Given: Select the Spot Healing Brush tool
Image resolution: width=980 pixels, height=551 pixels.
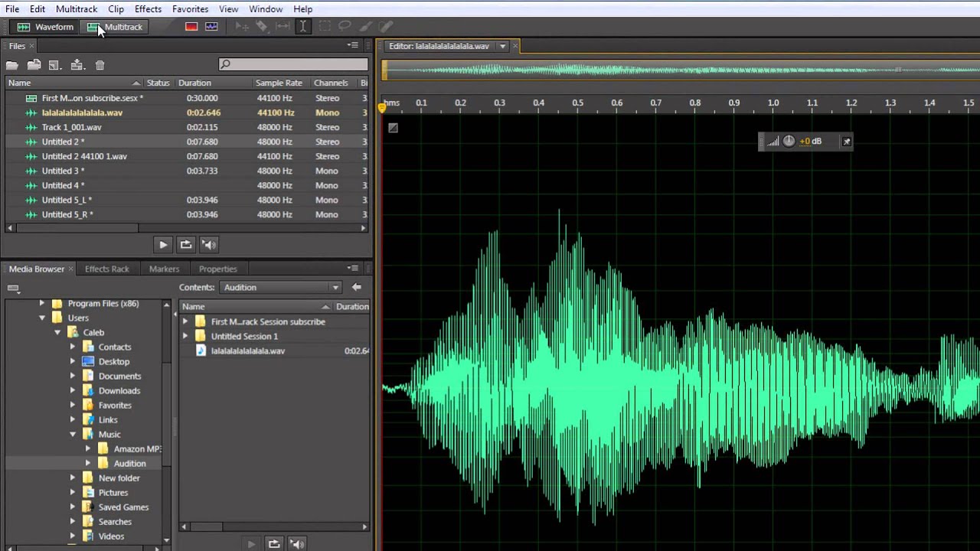Looking at the screenshot, I should point(386,27).
